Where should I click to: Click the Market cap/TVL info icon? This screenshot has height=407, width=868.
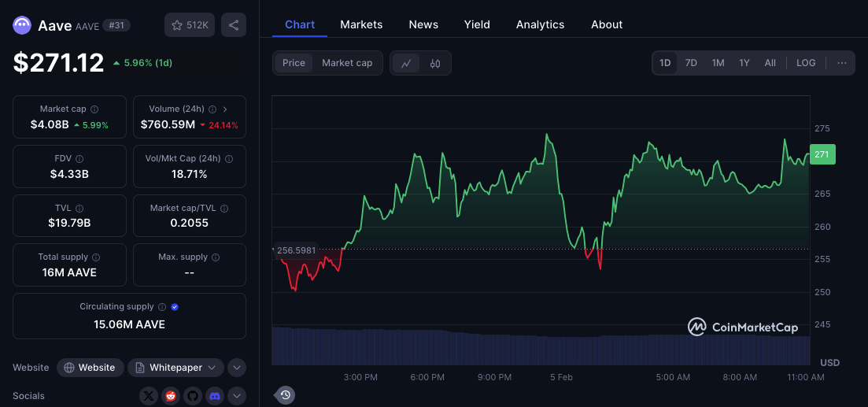pyautogui.click(x=224, y=208)
